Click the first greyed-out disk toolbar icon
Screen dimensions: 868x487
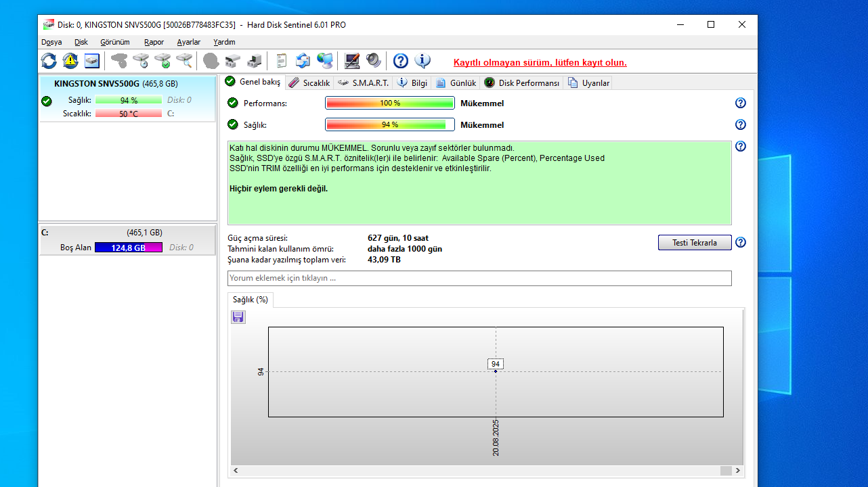pos(119,61)
